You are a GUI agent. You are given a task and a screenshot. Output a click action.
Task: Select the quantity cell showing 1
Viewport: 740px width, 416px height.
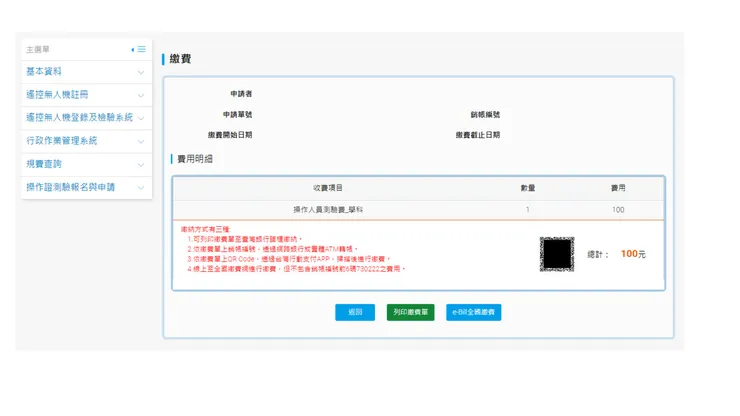click(x=528, y=210)
